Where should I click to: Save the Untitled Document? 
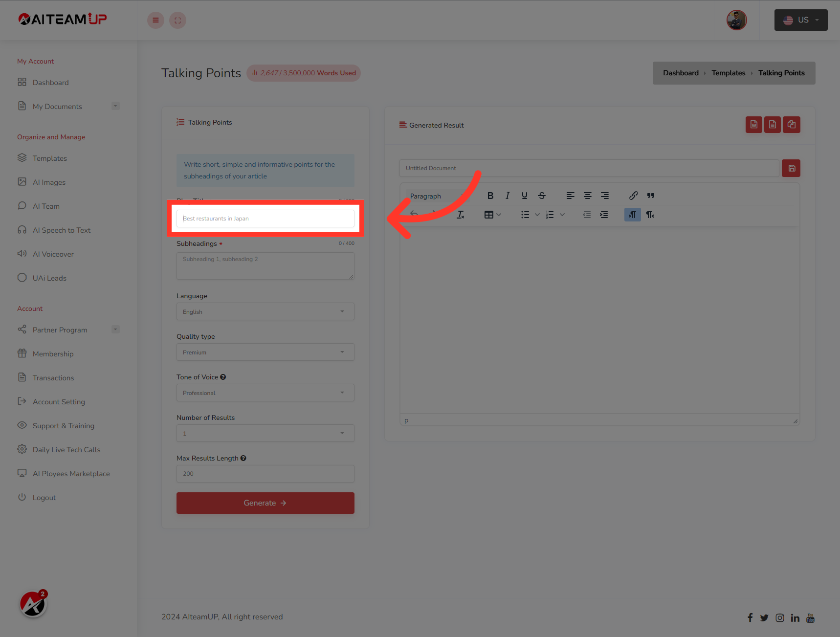click(791, 168)
